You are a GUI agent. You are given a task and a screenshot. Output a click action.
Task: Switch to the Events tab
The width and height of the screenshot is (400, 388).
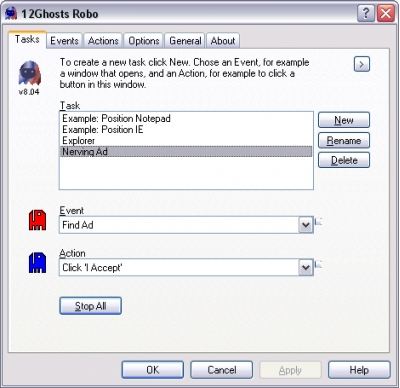click(64, 41)
